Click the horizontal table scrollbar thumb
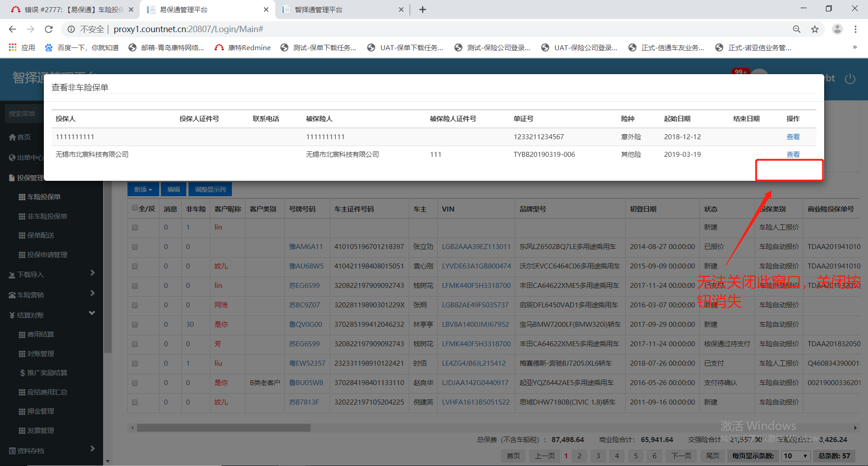Screen dimensions: 868x466 pos(224,428)
